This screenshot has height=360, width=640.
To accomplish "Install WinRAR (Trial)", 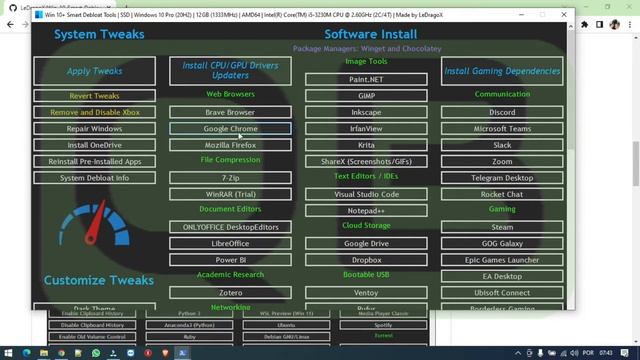I will point(231,194).
